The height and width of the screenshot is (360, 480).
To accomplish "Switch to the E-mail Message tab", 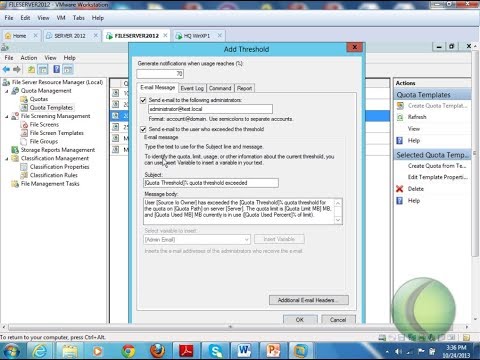I will point(157,87).
